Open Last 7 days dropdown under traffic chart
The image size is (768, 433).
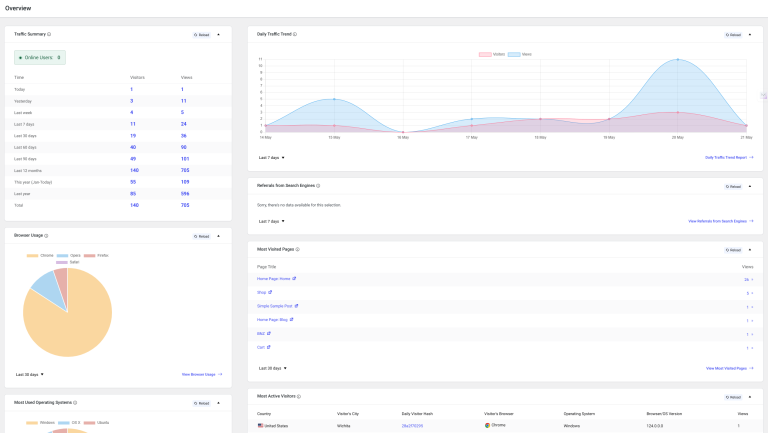tap(271, 158)
